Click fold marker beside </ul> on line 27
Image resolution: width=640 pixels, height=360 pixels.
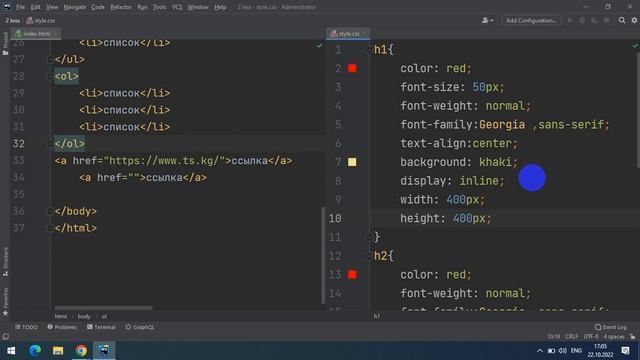[50, 60]
